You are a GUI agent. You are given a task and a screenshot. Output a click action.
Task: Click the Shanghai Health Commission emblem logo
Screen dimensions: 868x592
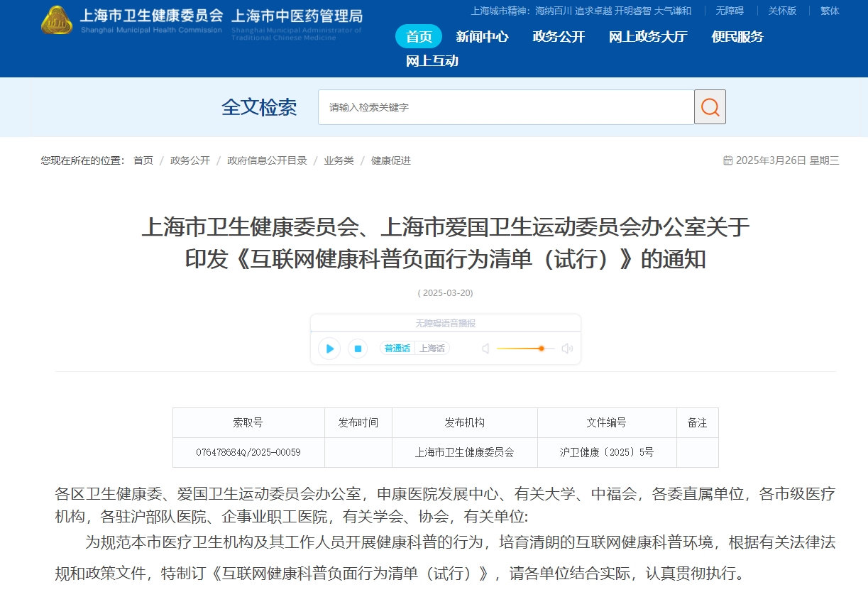tap(57, 21)
